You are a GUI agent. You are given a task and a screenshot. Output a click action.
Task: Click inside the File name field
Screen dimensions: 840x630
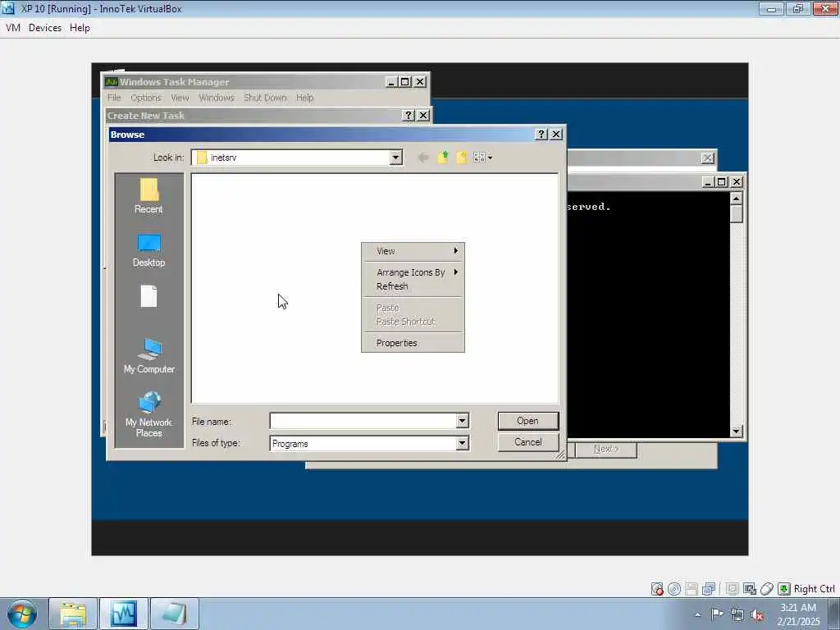click(x=363, y=421)
